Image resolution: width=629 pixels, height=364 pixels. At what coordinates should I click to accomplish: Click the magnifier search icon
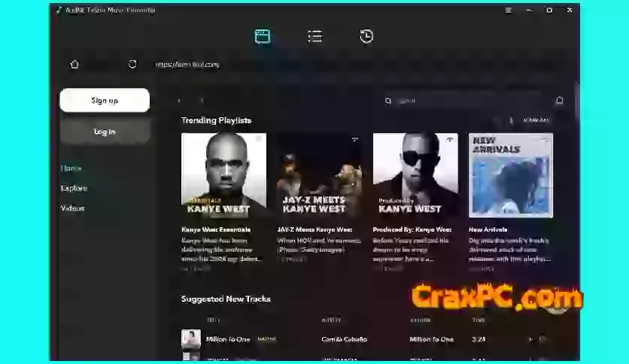pos(388,101)
